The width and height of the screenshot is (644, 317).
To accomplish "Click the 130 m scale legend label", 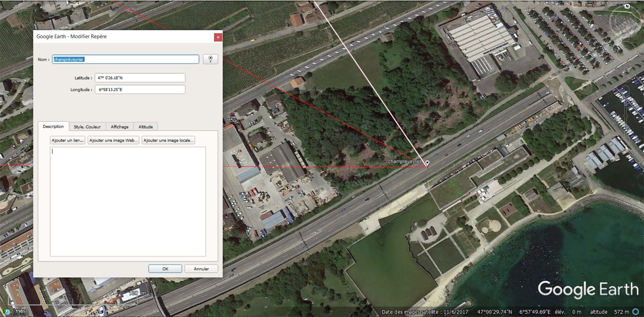I will tap(138, 293).
